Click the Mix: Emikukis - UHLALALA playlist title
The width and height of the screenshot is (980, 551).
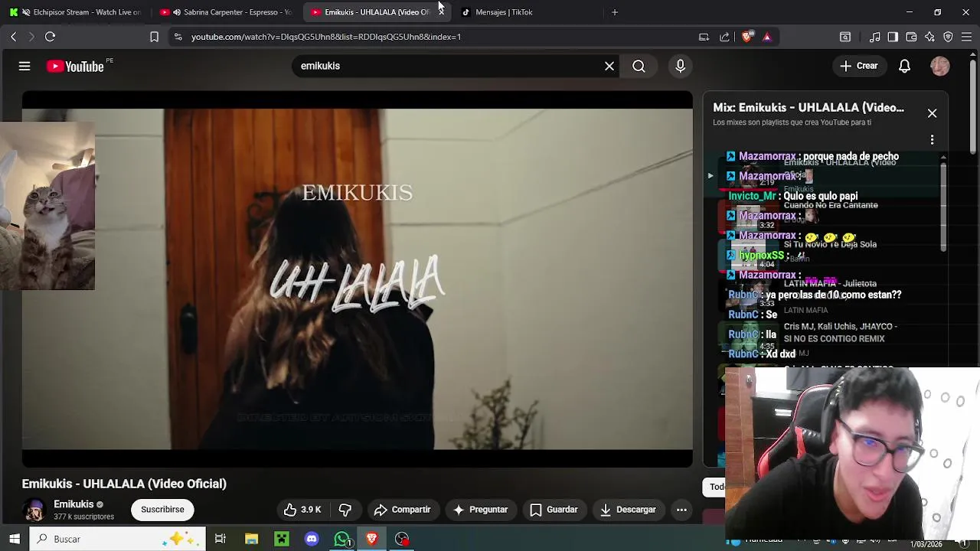808,108
